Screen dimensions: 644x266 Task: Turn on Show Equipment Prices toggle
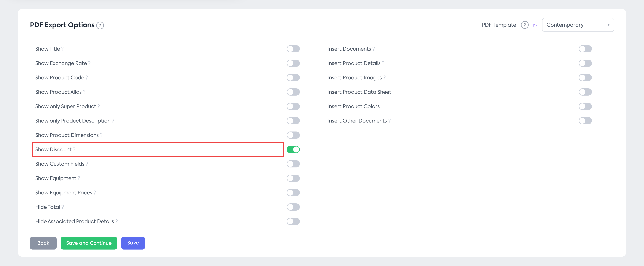293,193
